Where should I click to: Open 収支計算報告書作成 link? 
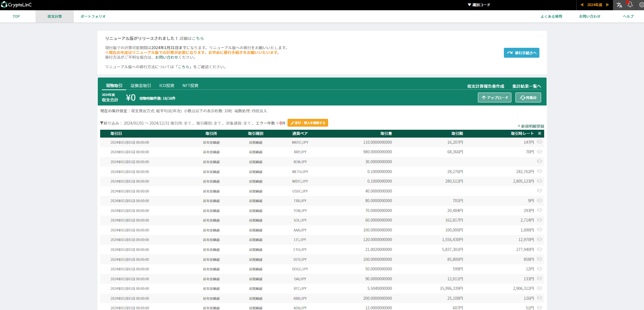pyautogui.click(x=485, y=86)
